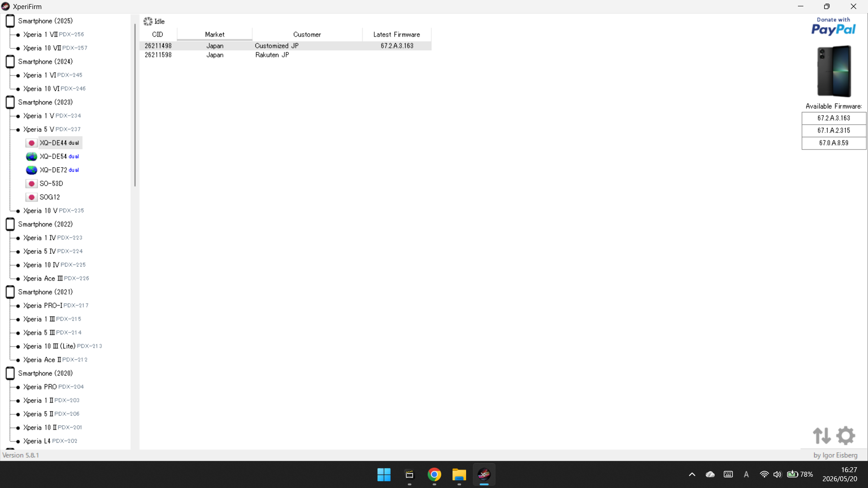
Task: Click the globe icon beside XQ-DE72
Action: coord(31,170)
